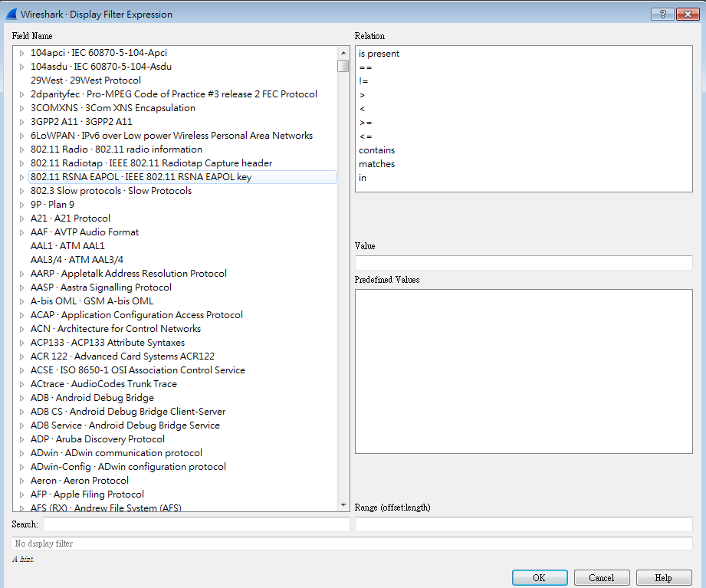Select 3GPP2 A11 field entry

pos(81,122)
